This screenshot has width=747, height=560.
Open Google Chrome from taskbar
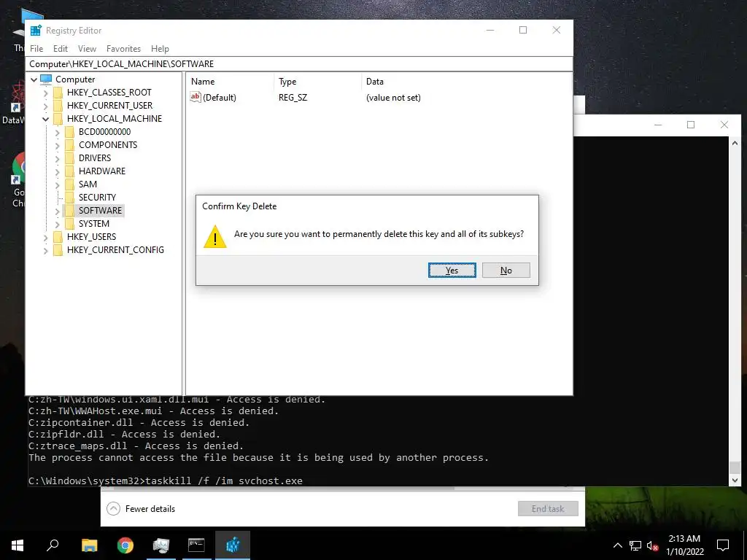tap(125, 545)
